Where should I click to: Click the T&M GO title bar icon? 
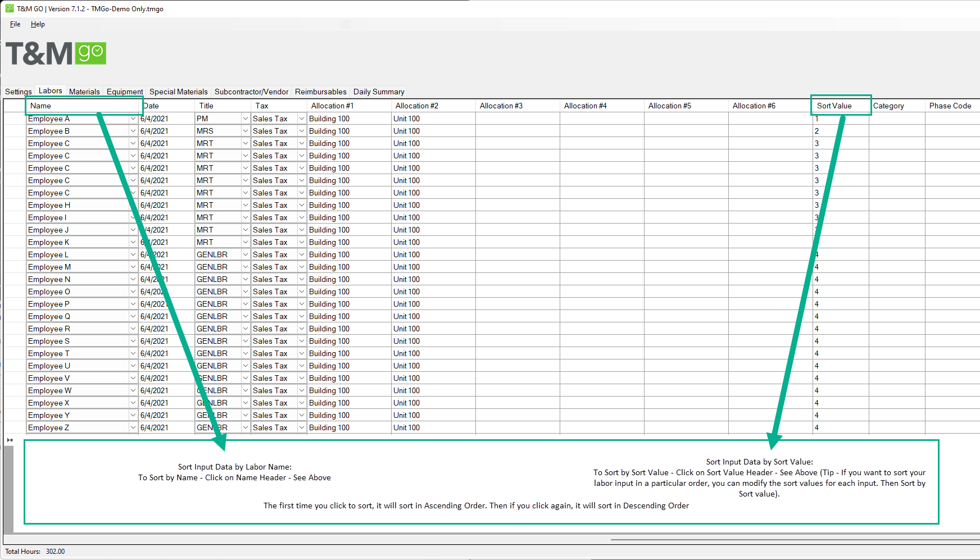click(x=10, y=8)
